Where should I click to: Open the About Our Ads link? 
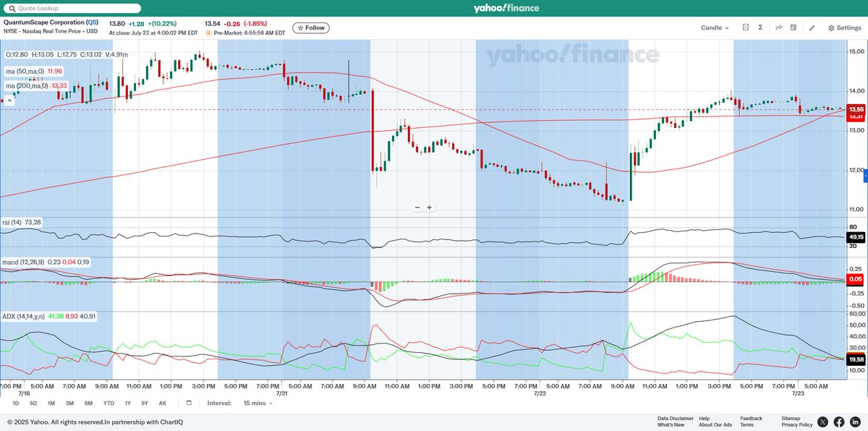click(715, 424)
